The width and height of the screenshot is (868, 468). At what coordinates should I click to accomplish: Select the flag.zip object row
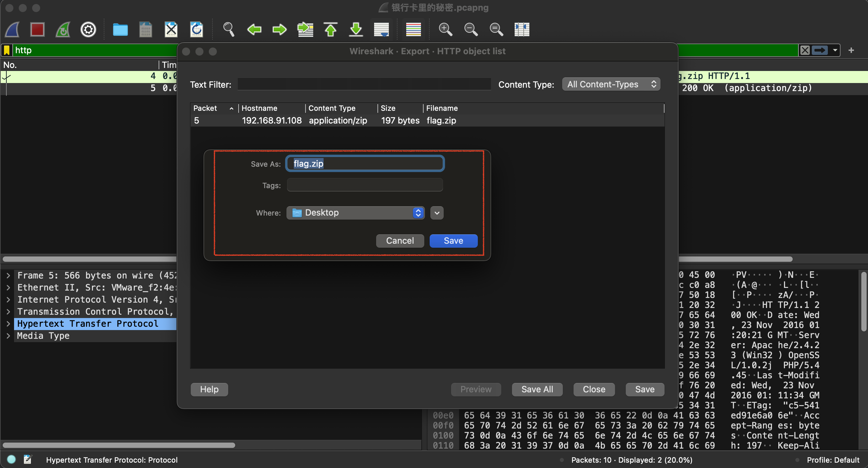(427, 121)
